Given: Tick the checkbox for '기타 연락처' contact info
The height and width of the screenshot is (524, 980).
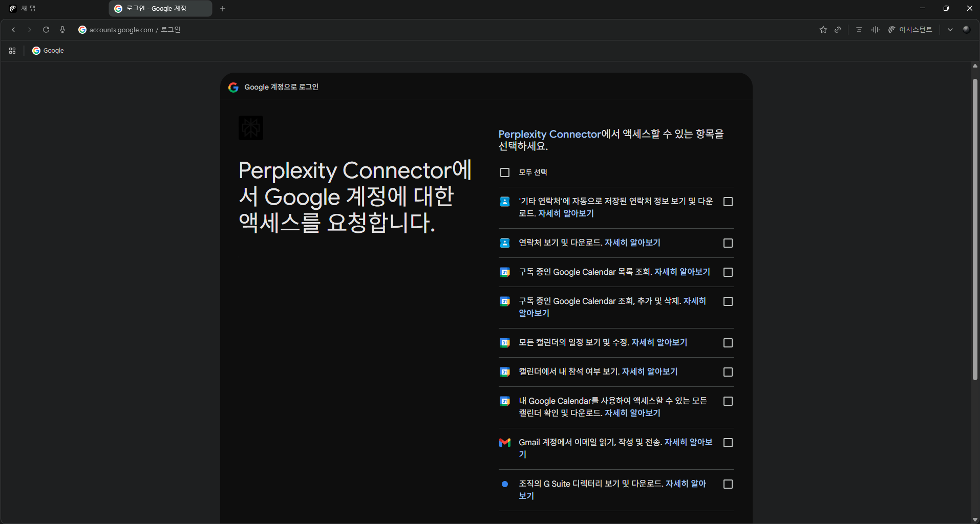Looking at the screenshot, I should pyautogui.click(x=728, y=202).
